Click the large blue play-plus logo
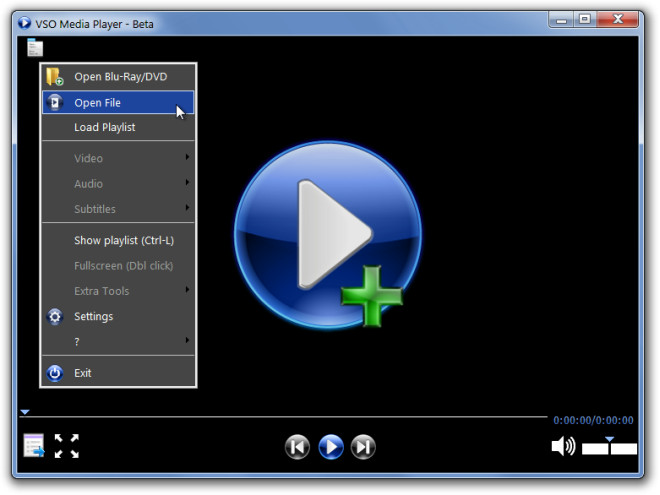The height and width of the screenshot is (495, 660). [x=328, y=235]
